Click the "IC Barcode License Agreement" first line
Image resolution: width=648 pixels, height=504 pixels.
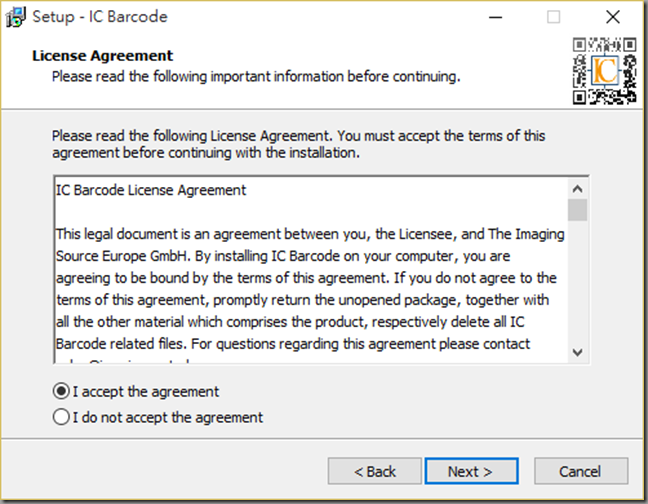[151, 190]
